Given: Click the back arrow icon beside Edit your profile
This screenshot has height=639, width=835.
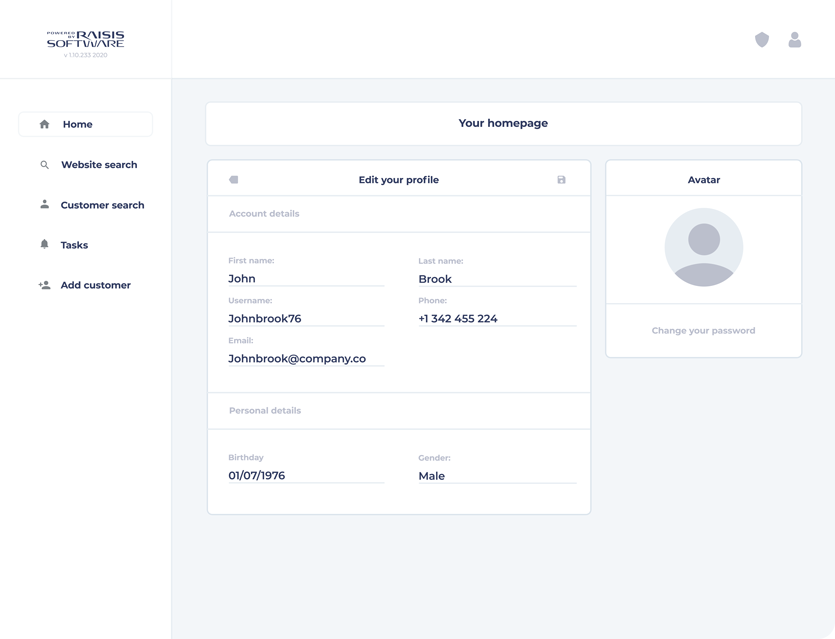Looking at the screenshot, I should tap(234, 180).
